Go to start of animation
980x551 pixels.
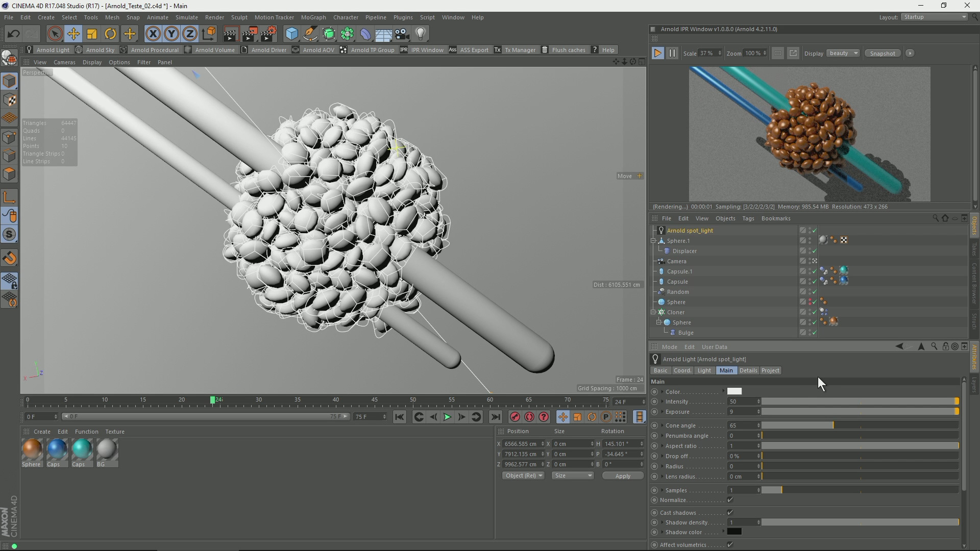pyautogui.click(x=400, y=417)
